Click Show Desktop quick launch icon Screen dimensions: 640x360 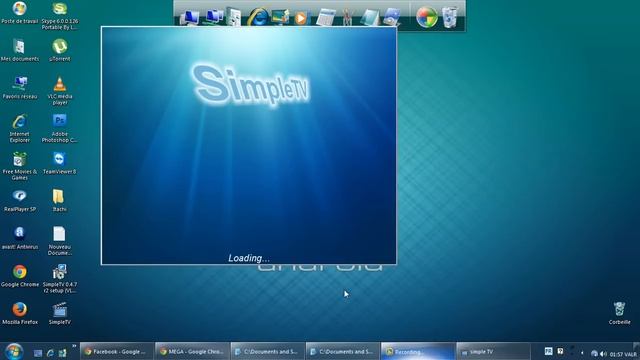tap(38, 353)
